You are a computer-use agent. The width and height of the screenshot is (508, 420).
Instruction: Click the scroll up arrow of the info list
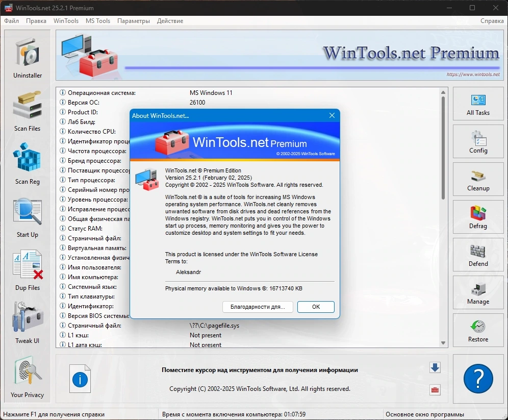[x=443, y=92]
